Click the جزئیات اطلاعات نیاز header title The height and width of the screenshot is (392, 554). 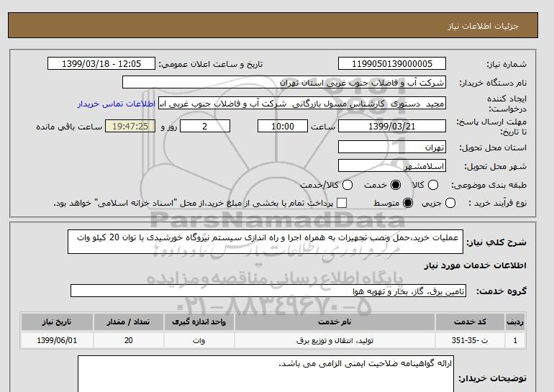483,26
